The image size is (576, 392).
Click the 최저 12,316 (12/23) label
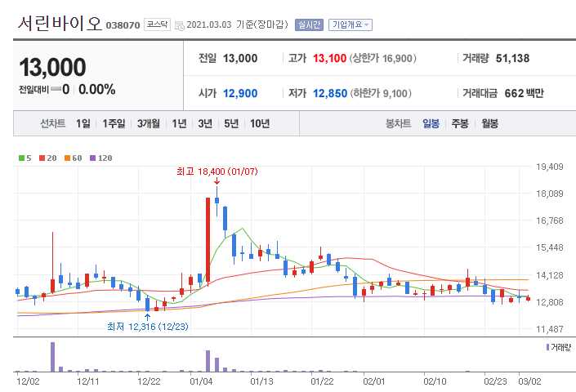click(x=148, y=327)
